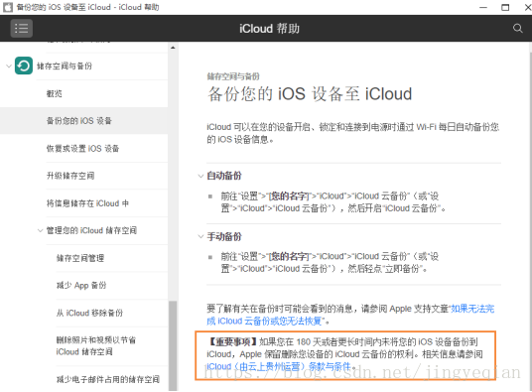The width and height of the screenshot is (532, 392).
Task: Click the page title 备份您的 iOS 设备至 iCloud
Action: [x=310, y=94]
